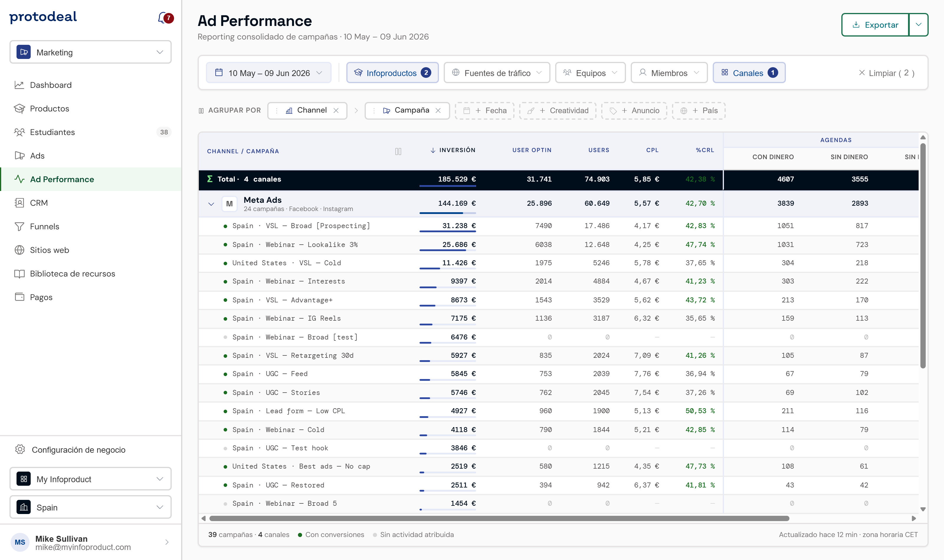Click the Configuración de negocio gear icon

point(20,449)
